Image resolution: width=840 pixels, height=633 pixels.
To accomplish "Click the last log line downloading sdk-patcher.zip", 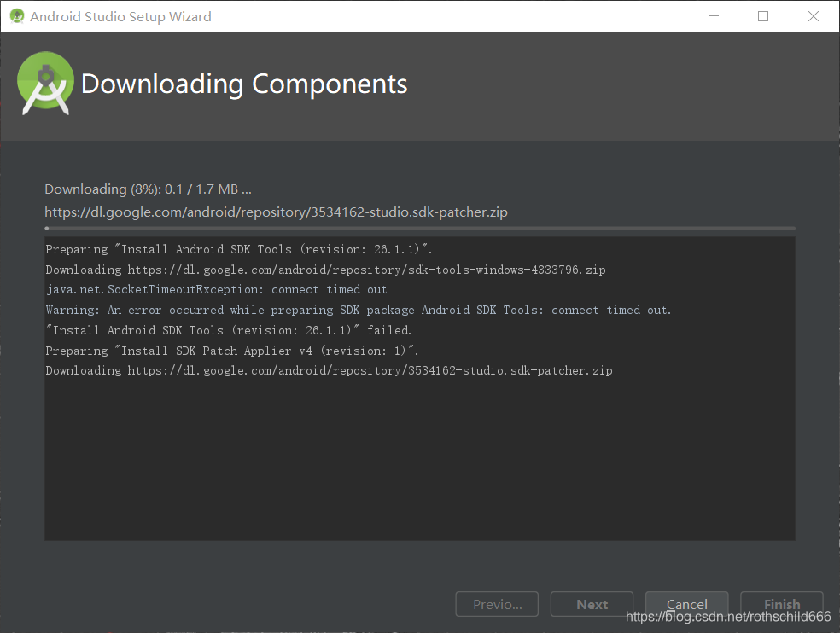I will (329, 370).
